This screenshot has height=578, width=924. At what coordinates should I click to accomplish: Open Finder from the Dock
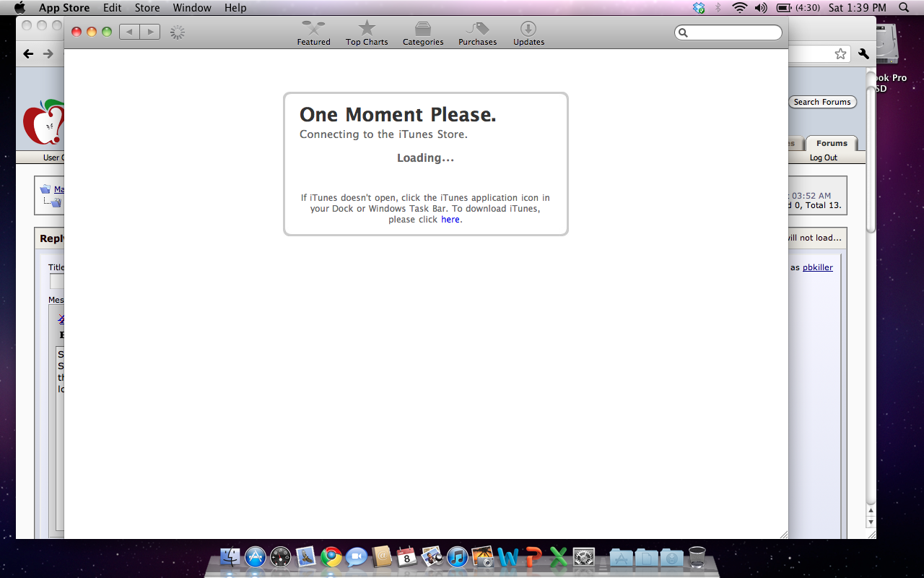coord(230,557)
